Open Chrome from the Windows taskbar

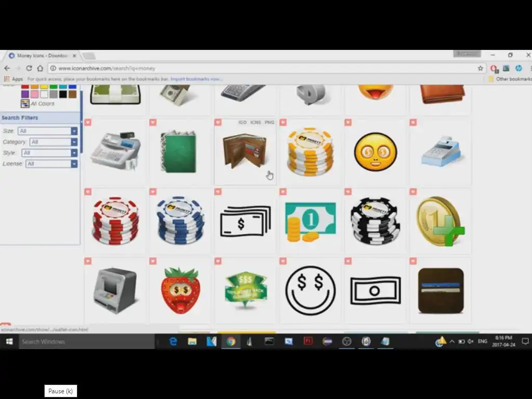pos(231,341)
